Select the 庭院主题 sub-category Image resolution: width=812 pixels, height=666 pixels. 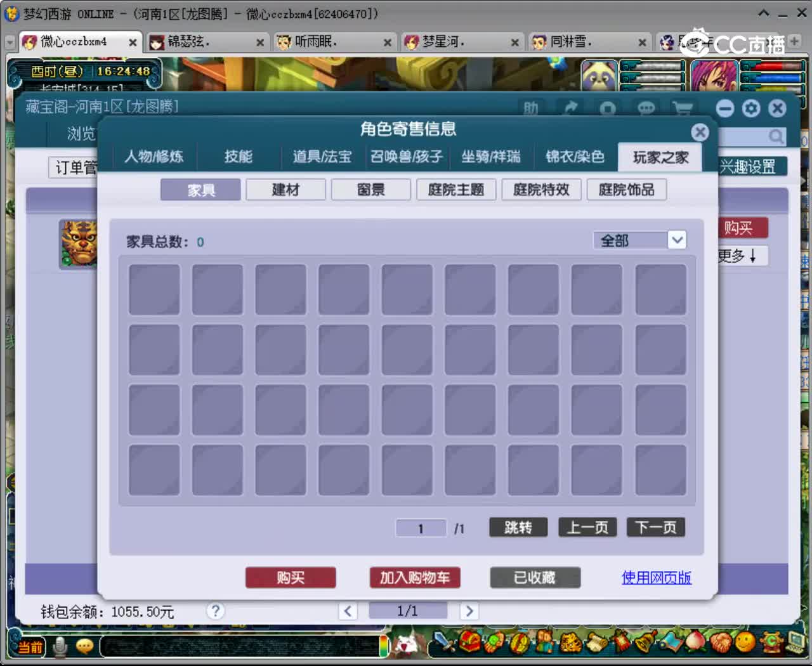coord(456,190)
